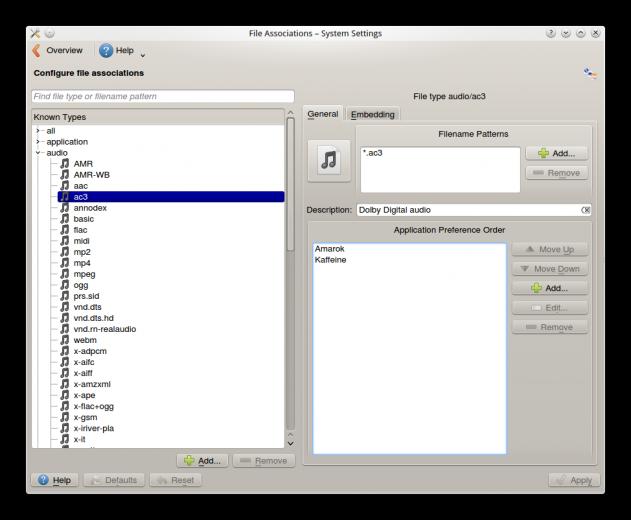This screenshot has height=520, width=631.
Task: Remove the selected file type below list
Action: click(x=264, y=461)
